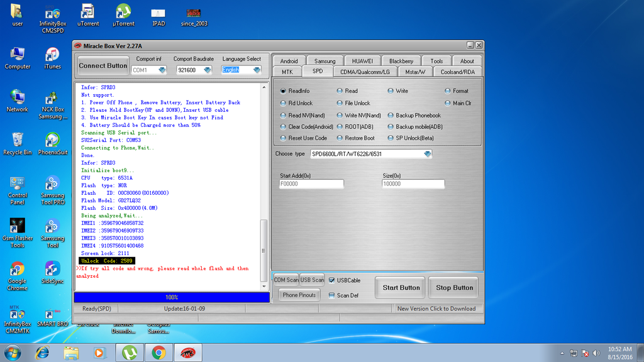Launch Samsung Tool PRO shortcut
This screenshot has width=644, height=362.
point(53,191)
